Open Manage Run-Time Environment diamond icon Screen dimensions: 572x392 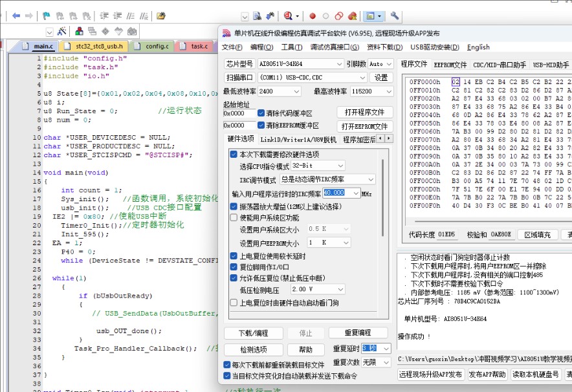105,31
